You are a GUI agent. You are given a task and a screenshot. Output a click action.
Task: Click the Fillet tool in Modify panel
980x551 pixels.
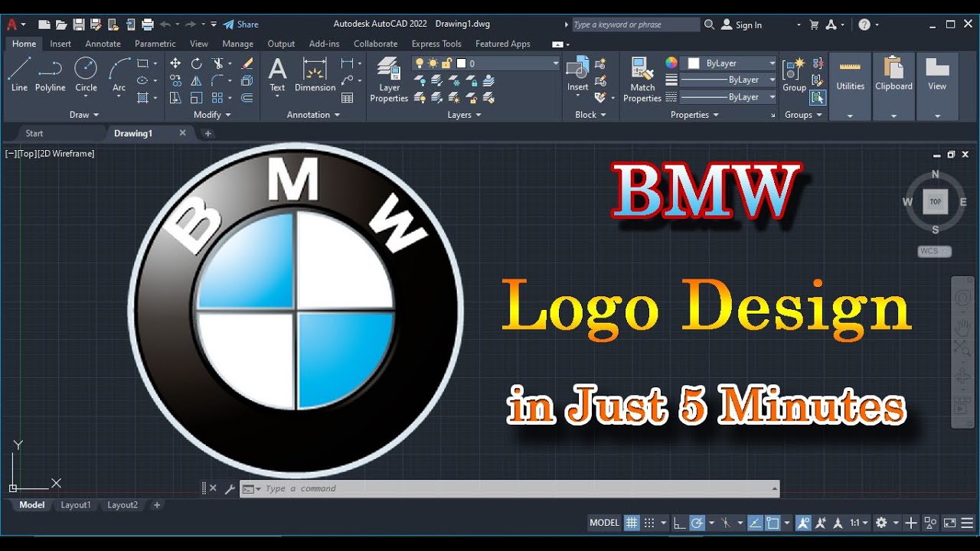pyautogui.click(x=218, y=80)
